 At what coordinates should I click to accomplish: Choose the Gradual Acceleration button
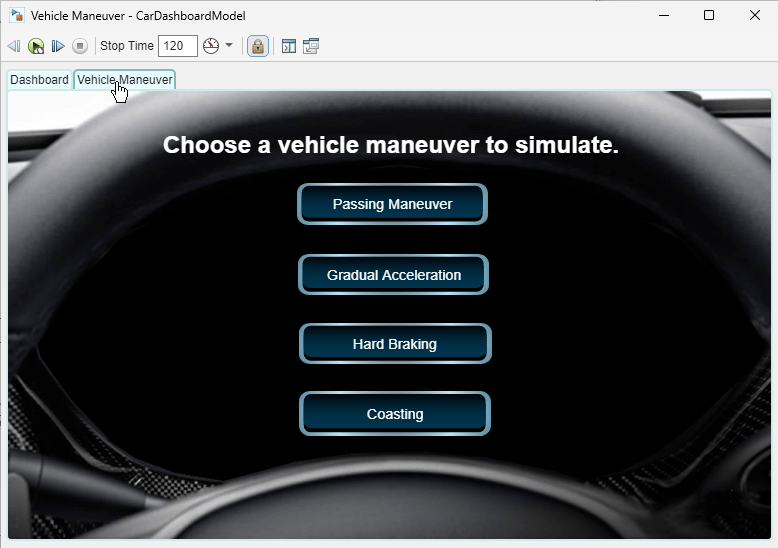click(x=393, y=274)
